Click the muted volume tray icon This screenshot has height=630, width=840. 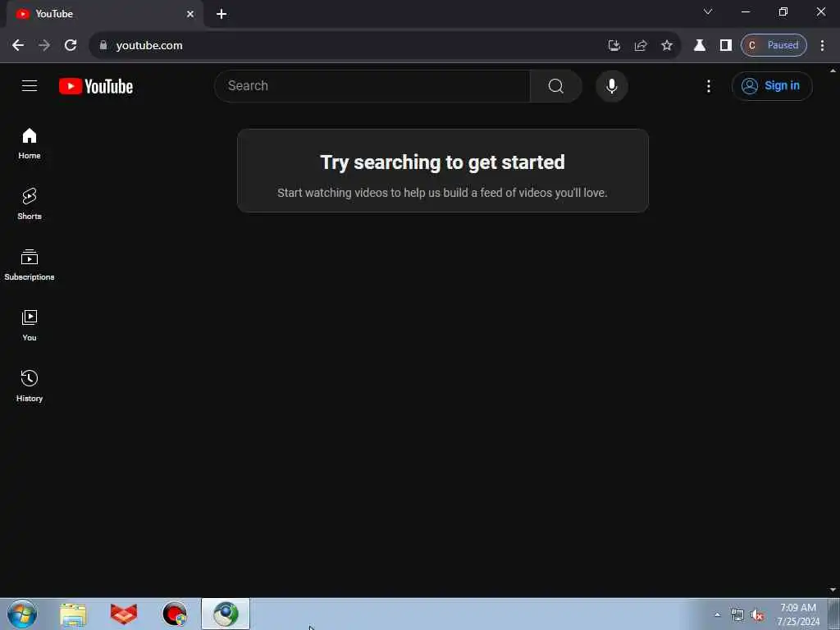click(757, 615)
